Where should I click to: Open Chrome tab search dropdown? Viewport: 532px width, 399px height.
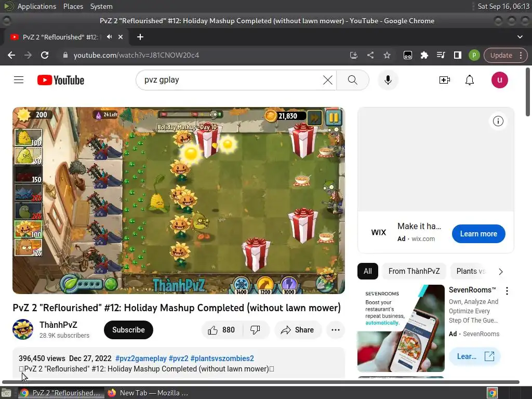click(520, 37)
